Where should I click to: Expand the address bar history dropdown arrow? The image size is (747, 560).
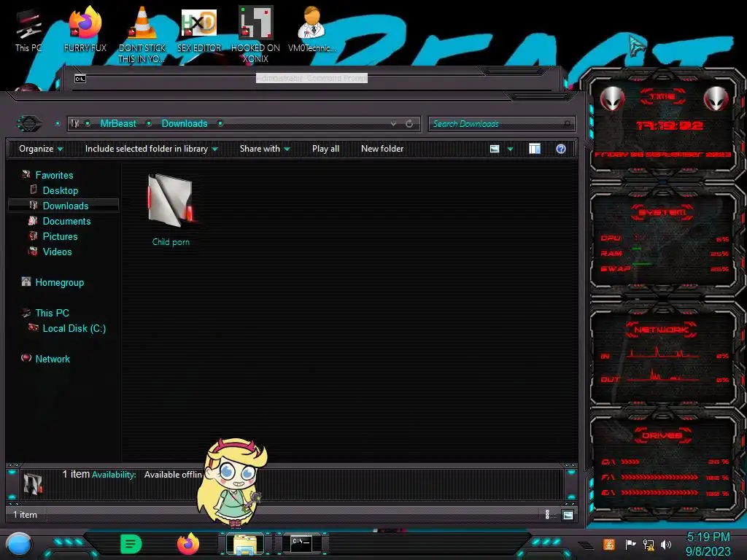393,124
